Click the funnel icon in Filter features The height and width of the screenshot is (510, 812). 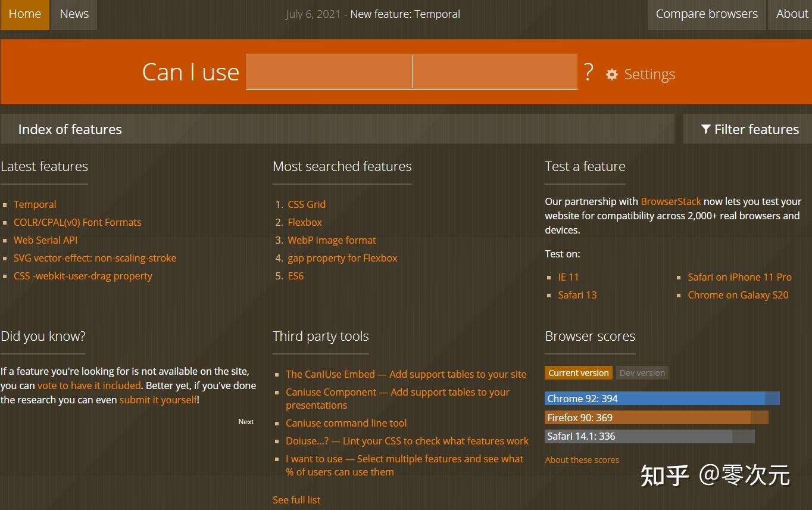coord(705,129)
